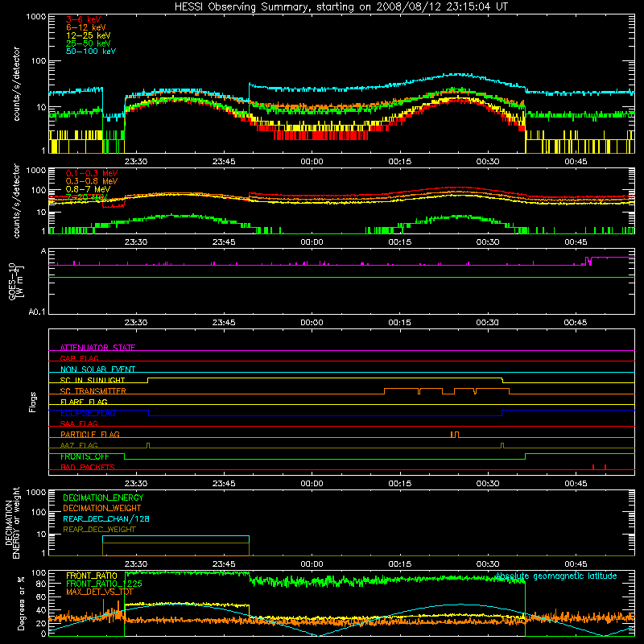Click counts/s/detector axis title of the MeV panel
The width and height of the screenshot is (644, 644).
pyautogui.click(x=16, y=200)
